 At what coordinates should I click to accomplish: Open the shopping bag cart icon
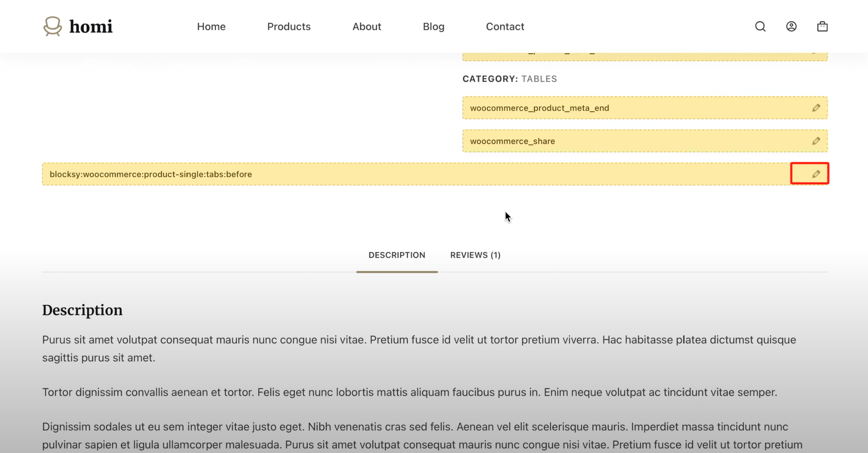(x=822, y=26)
